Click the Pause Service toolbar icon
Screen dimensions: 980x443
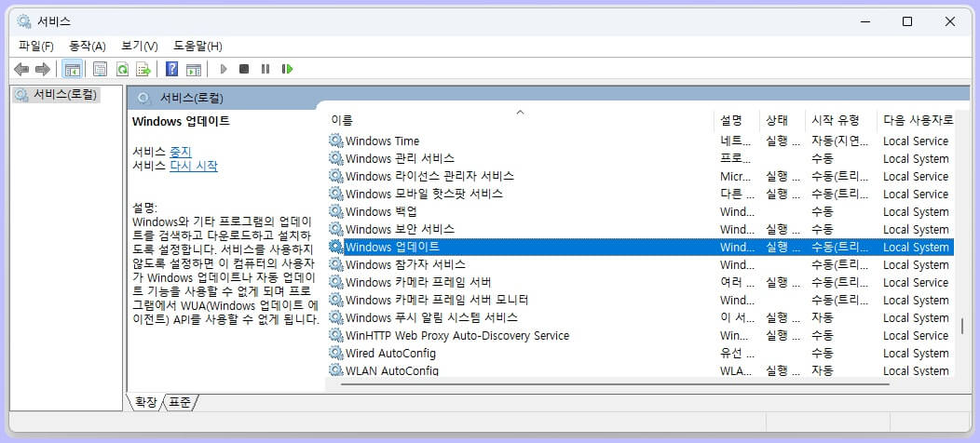[x=265, y=70]
